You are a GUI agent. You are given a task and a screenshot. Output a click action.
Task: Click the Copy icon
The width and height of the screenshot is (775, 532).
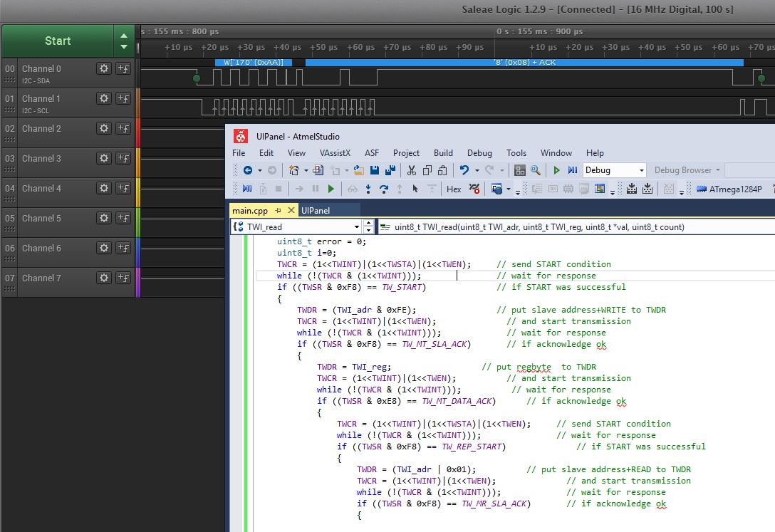click(427, 170)
